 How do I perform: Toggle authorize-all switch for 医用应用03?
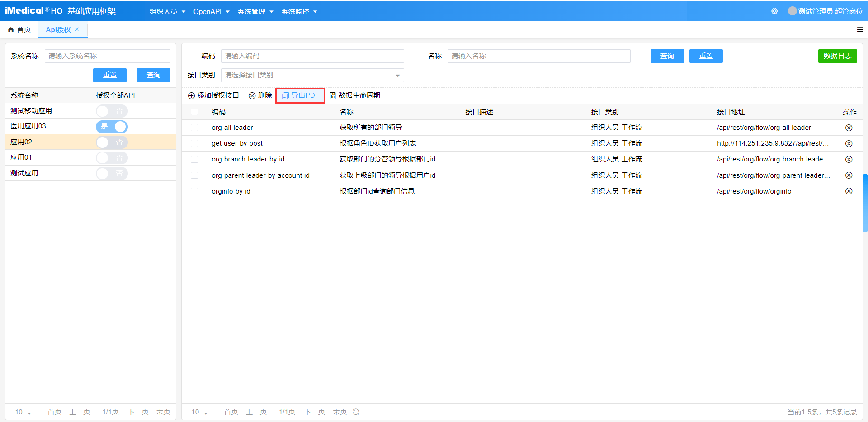click(x=112, y=127)
